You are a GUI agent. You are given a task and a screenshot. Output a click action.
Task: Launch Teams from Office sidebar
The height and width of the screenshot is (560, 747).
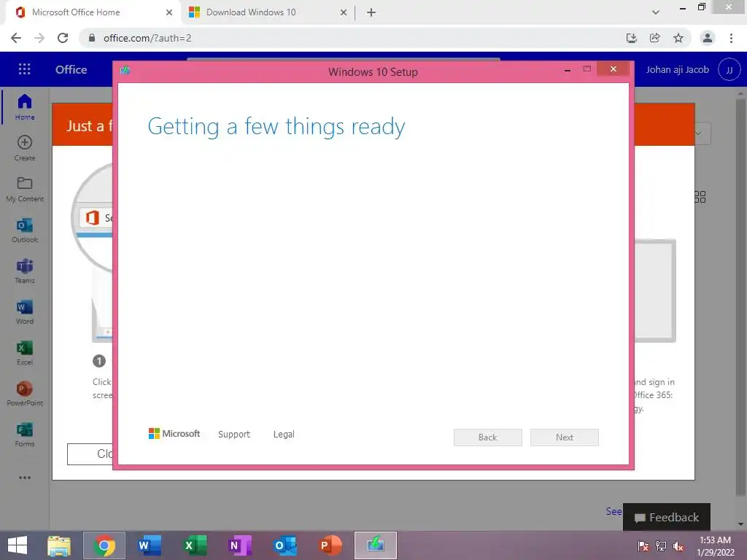(25, 271)
